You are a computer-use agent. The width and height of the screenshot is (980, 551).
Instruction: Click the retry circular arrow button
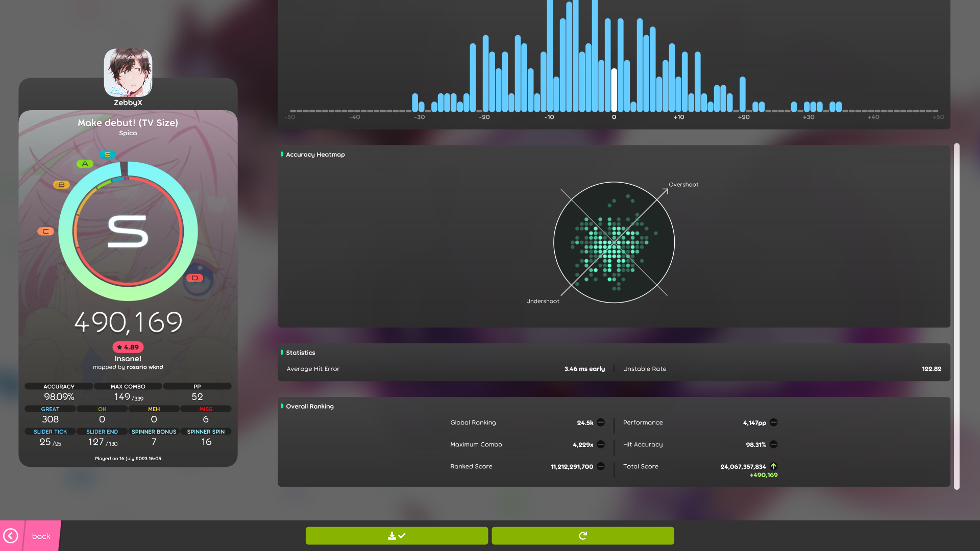[x=582, y=536]
